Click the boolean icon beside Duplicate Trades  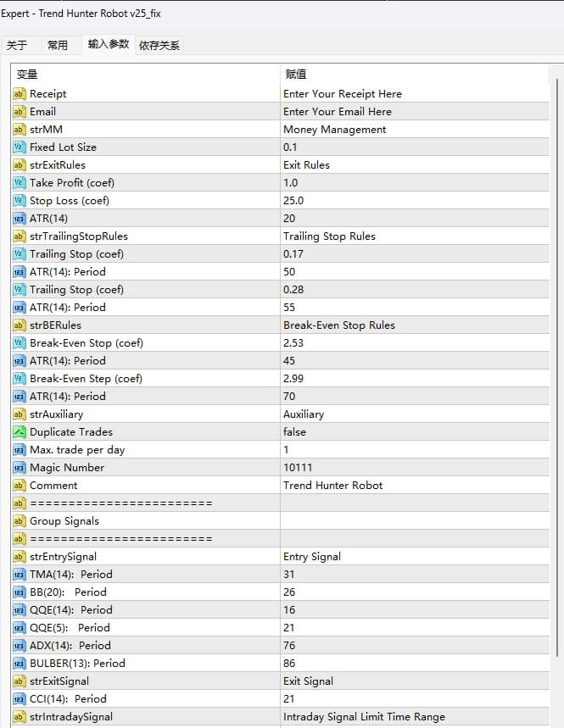point(20,432)
